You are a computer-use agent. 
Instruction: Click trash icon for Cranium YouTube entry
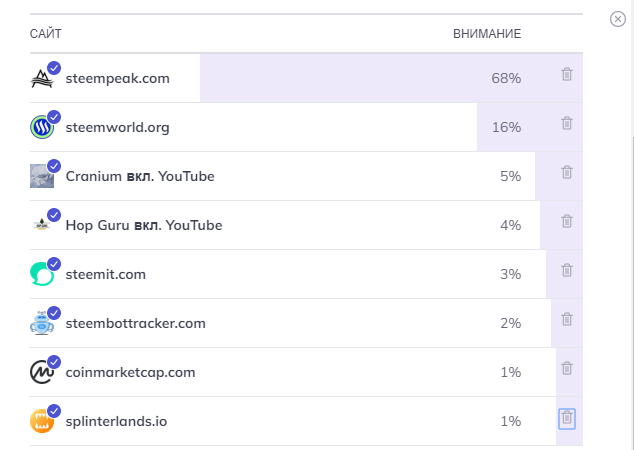coord(567,173)
